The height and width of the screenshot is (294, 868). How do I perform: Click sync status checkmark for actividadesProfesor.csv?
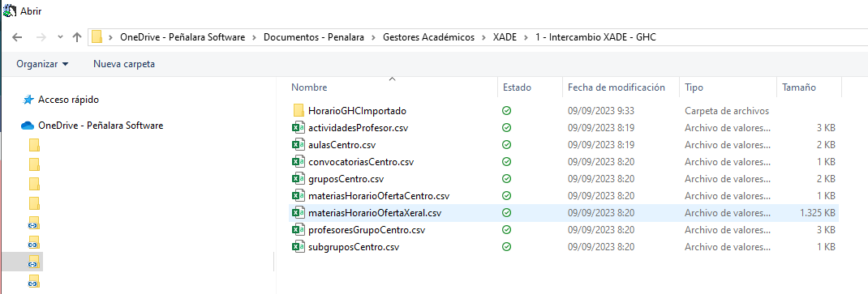[x=506, y=128]
